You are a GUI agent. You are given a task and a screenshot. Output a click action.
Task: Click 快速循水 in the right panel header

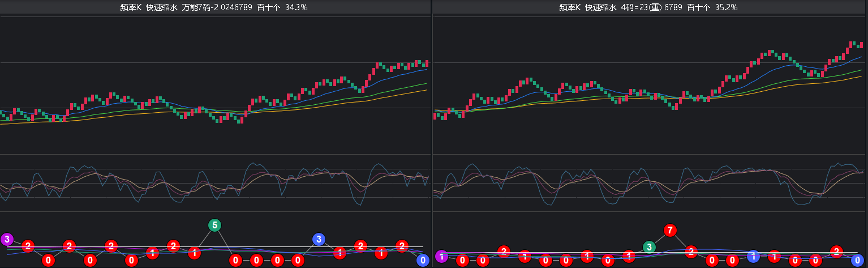(x=601, y=7)
